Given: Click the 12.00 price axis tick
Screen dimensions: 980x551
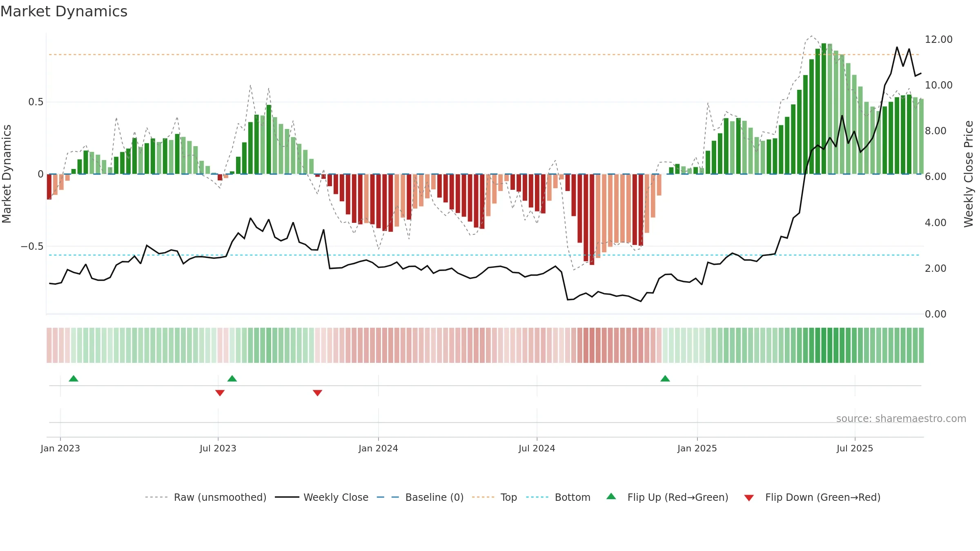Looking at the screenshot, I should [939, 40].
